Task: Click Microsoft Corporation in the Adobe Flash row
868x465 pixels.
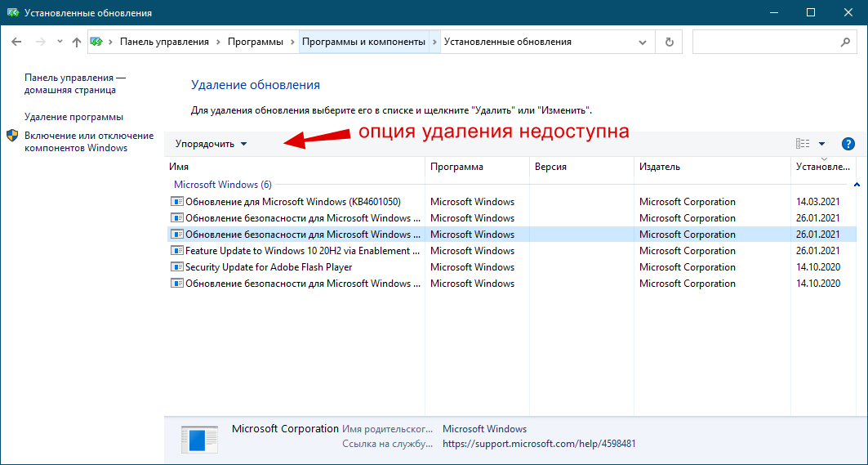Action: tap(687, 267)
